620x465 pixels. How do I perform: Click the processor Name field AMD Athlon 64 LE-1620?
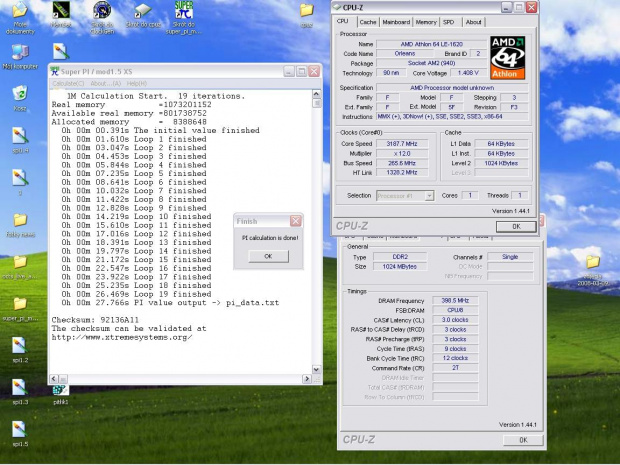coord(431,44)
